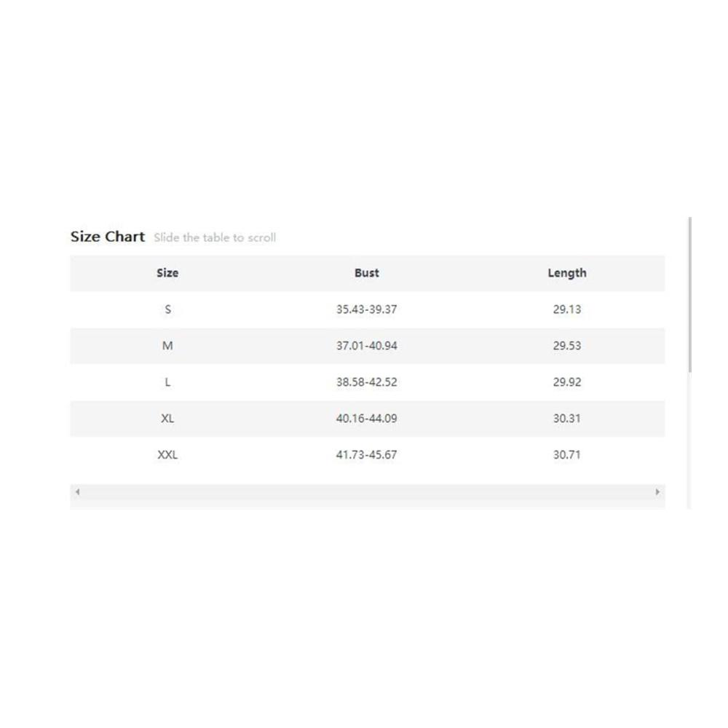The image size is (728, 728).
Task: Select the XXL size row label
Action: [x=167, y=454]
